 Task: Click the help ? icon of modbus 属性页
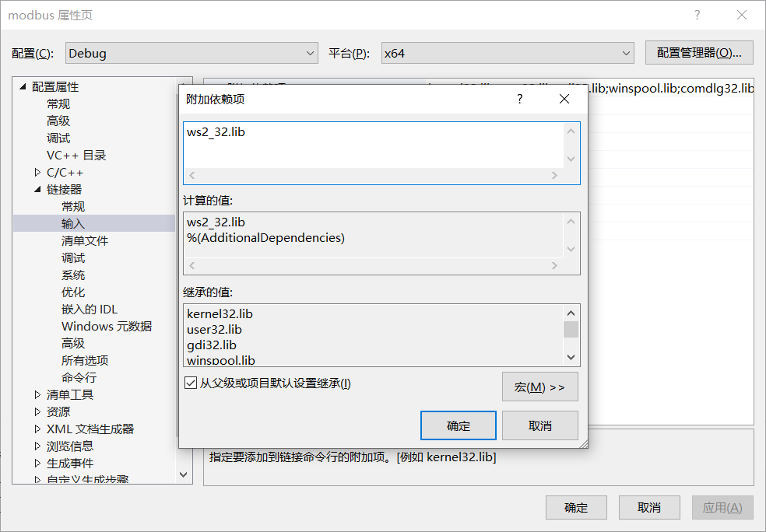click(x=697, y=15)
